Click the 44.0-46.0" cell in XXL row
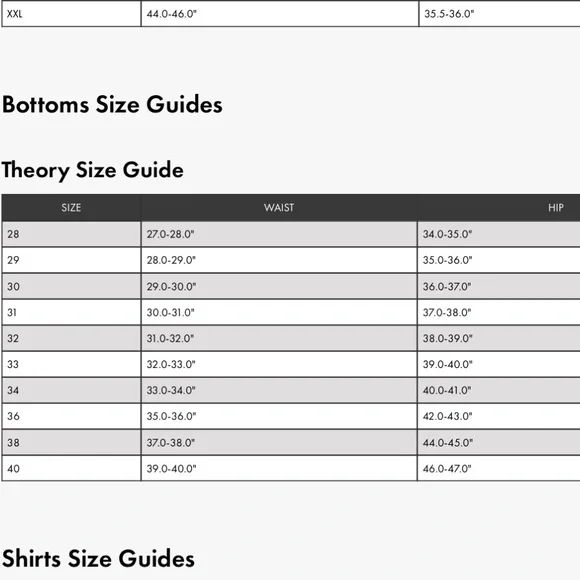 [x=280, y=14]
